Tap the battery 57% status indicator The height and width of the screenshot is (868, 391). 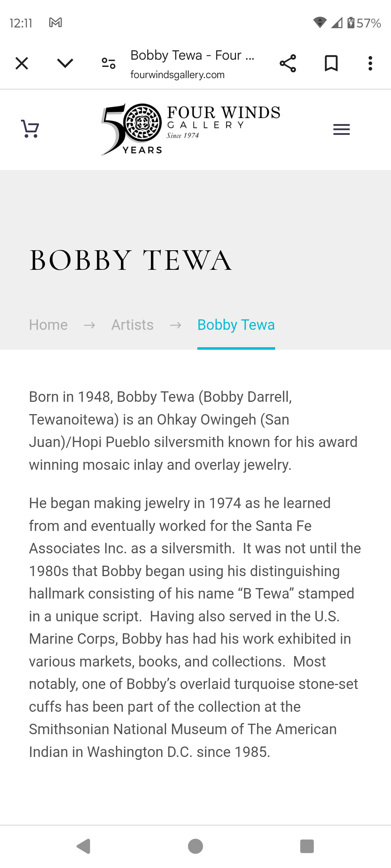pyautogui.click(x=364, y=23)
